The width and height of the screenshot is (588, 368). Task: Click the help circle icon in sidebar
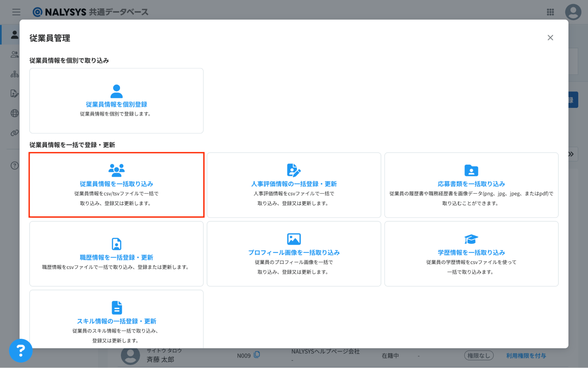pos(14,165)
